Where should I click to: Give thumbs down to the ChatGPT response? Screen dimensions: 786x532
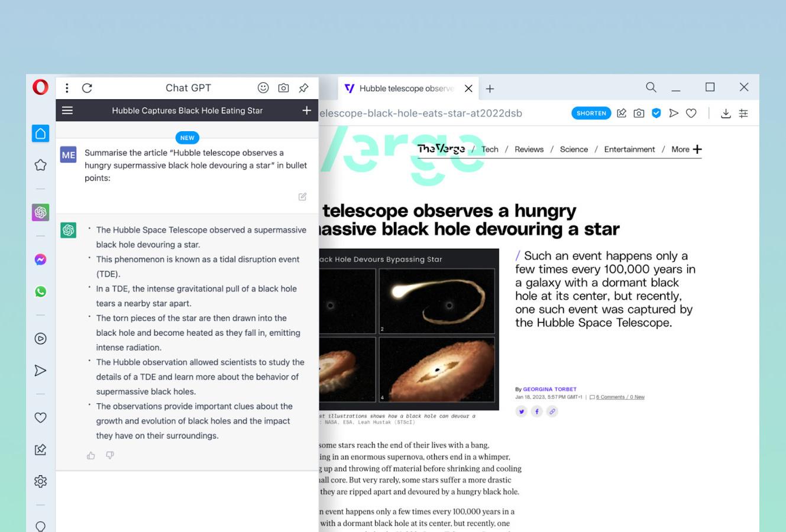[x=110, y=456]
